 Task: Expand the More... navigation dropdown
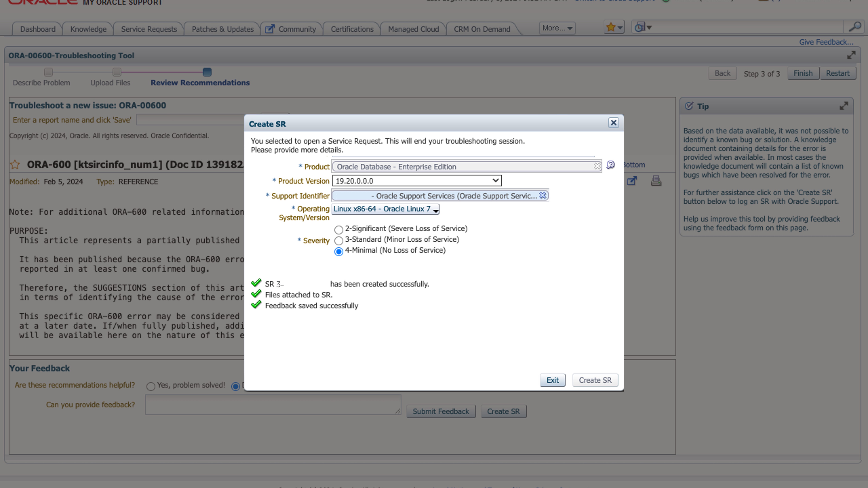coord(557,28)
